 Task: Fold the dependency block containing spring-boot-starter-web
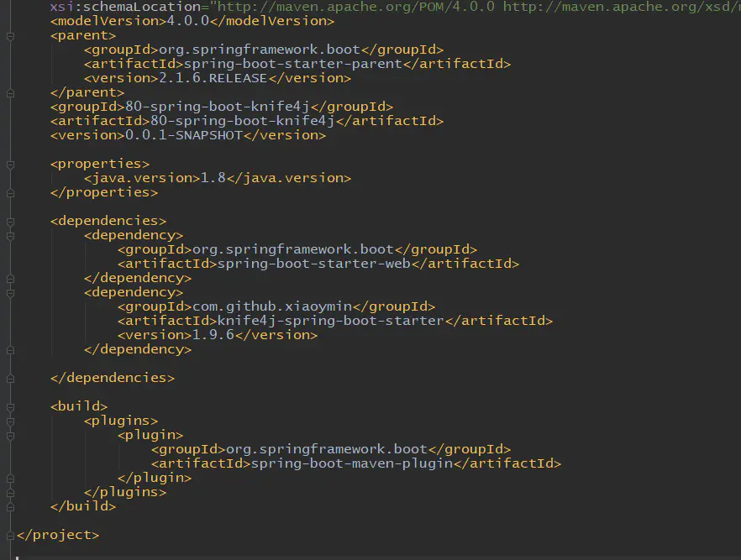[10, 236]
